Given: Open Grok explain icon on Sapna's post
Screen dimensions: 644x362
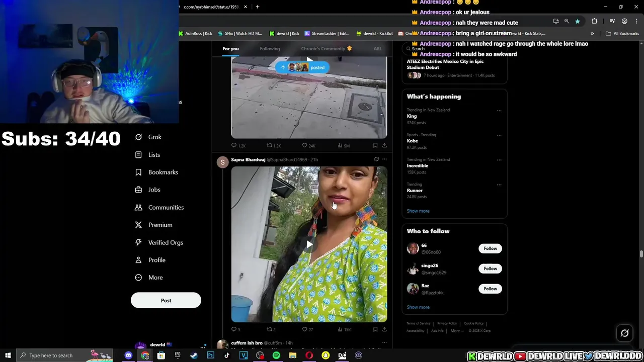Looking at the screenshot, I should [x=376, y=159].
